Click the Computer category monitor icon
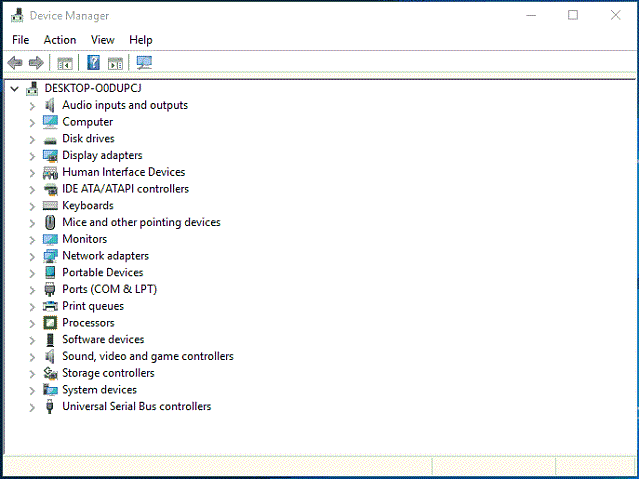Image resolution: width=639 pixels, height=479 pixels. pyautogui.click(x=50, y=122)
